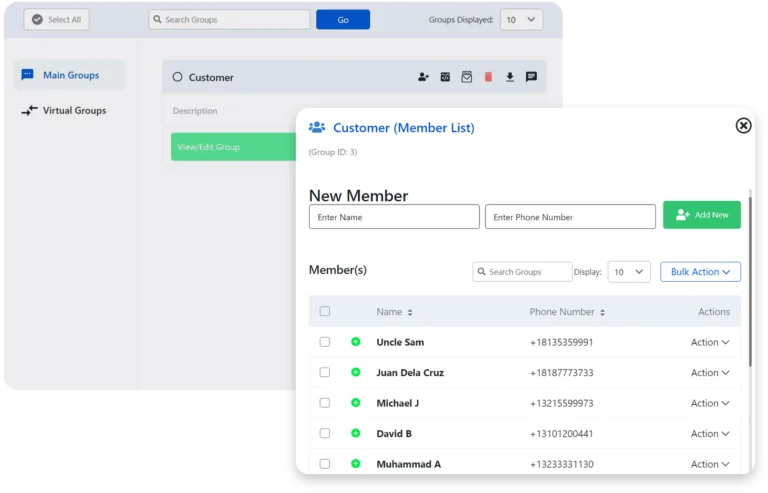Image resolution: width=768 pixels, height=493 pixels.
Task: Open the schedule calendar icon on Customer group
Action: pos(445,77)
